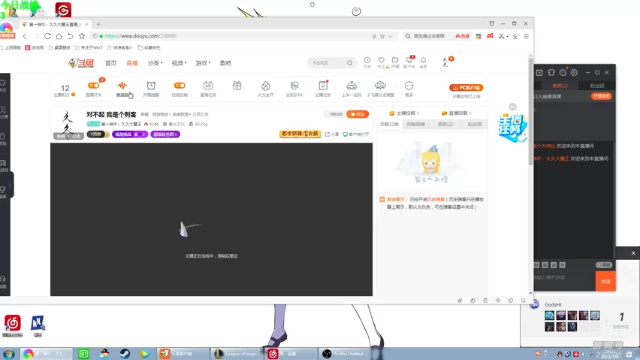Open the browser hamburger menu
640x360 pixels.
(526, 36)
